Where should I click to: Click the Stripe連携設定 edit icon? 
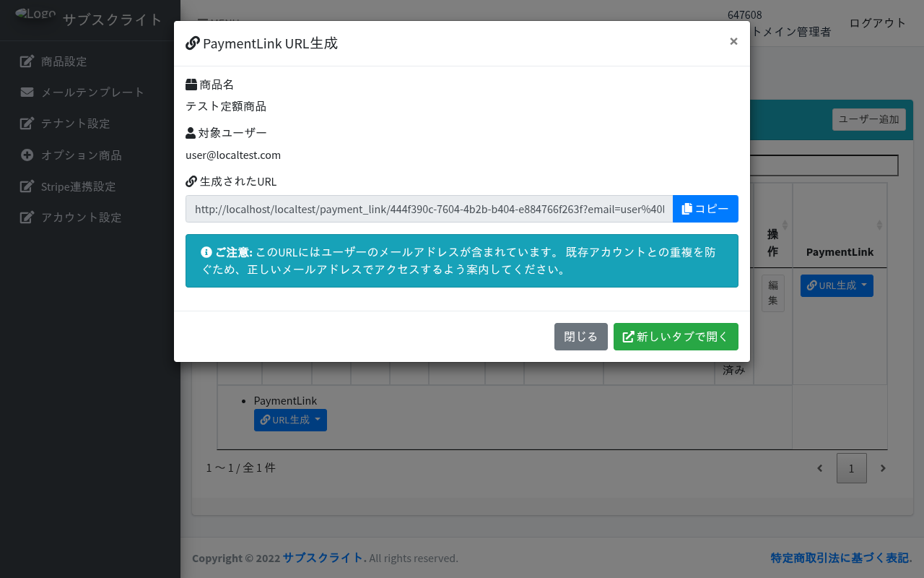click(27, 186)
